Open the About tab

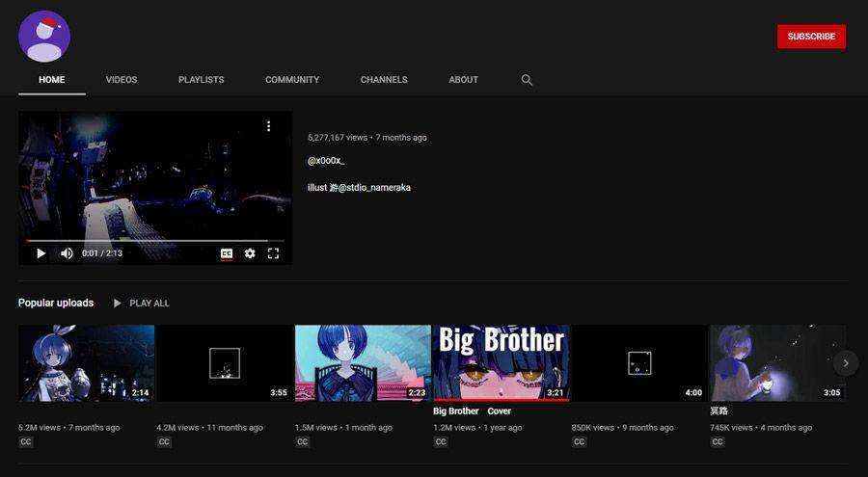coord(463,80)
